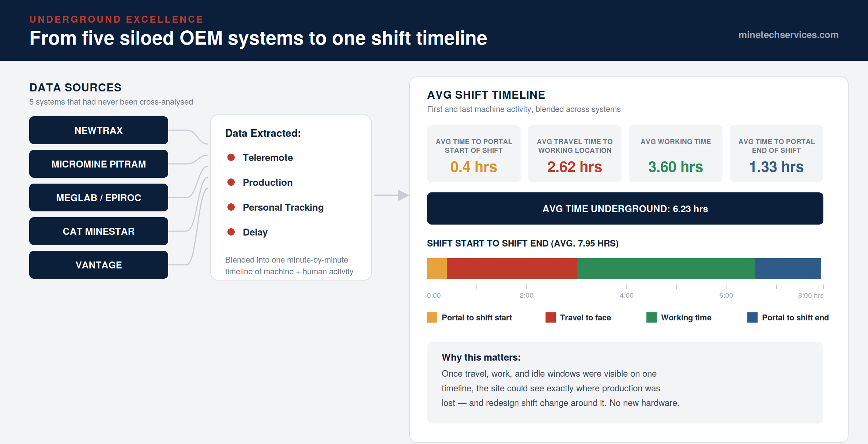The width and height of the screenshot is (868, 444).
Task: Click the 0:00 timeline axis label
Action: (434, 295)
